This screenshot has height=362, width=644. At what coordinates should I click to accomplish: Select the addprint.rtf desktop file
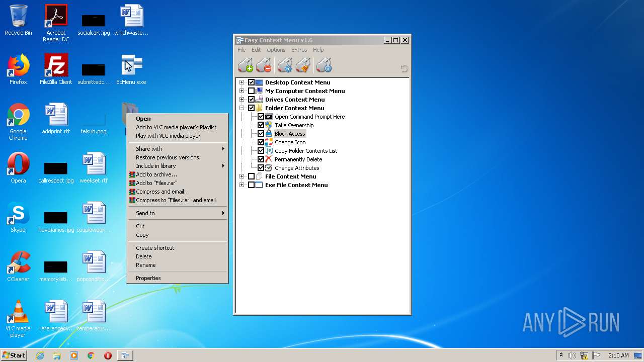56,119
